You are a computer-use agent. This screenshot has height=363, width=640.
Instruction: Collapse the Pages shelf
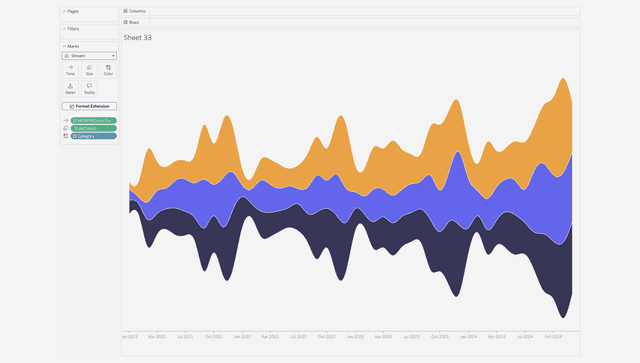pos(64,11)
